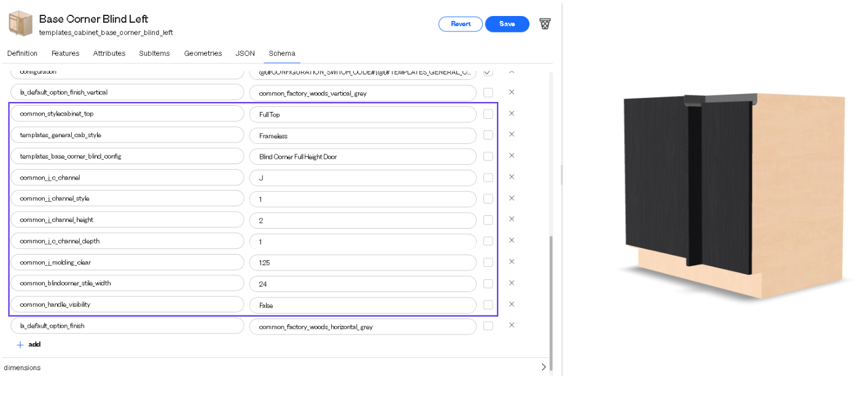Click the panel splitter handle
The image size is (868, 396).
[x=561, y=175]
